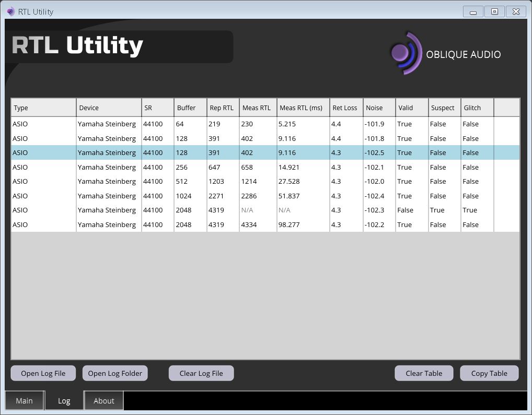
Task: Click the SR column header
Action: click(x=158, y=108)
